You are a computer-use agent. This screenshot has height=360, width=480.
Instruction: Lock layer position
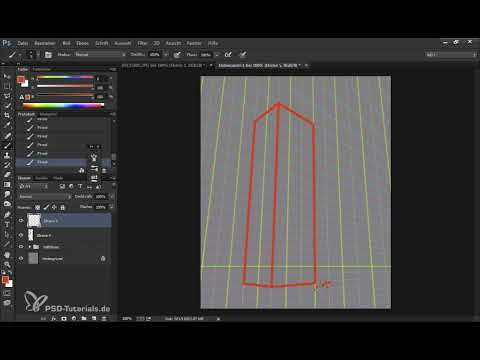coord(54,207)
